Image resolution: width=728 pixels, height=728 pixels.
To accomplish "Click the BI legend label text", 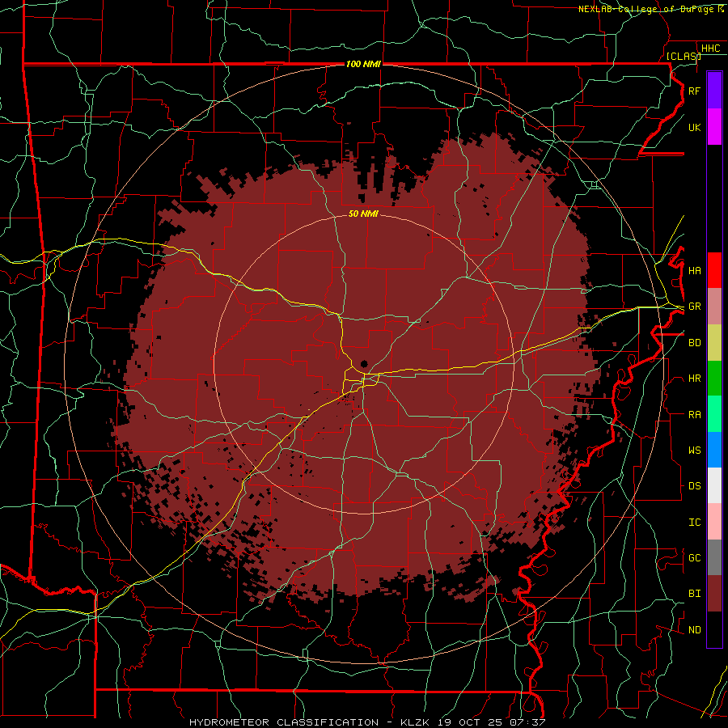I will click(694, 594).
